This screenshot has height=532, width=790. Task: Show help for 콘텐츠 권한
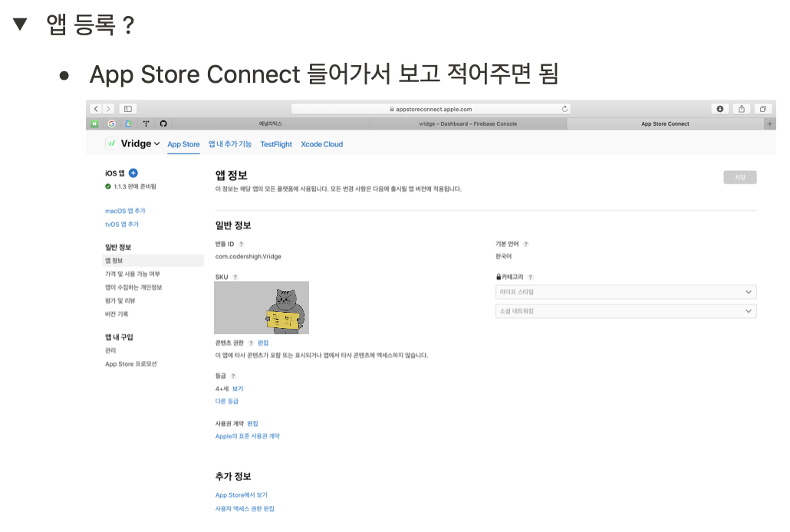pos(251,343)
